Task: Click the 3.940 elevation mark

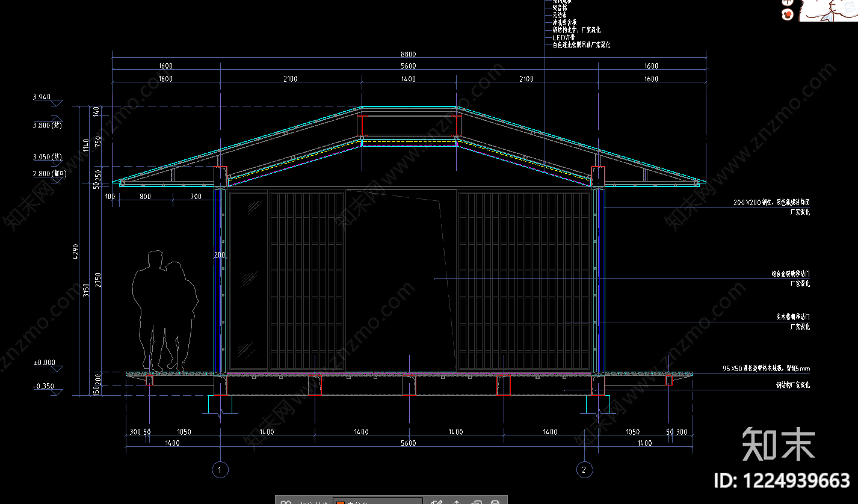Action: [42, 97]
